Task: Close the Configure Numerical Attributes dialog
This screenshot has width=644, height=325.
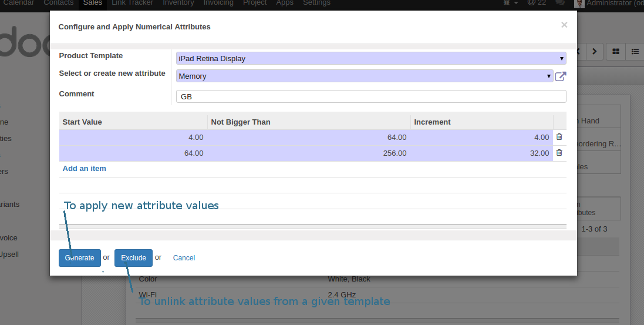Action: tap(564, 25)
